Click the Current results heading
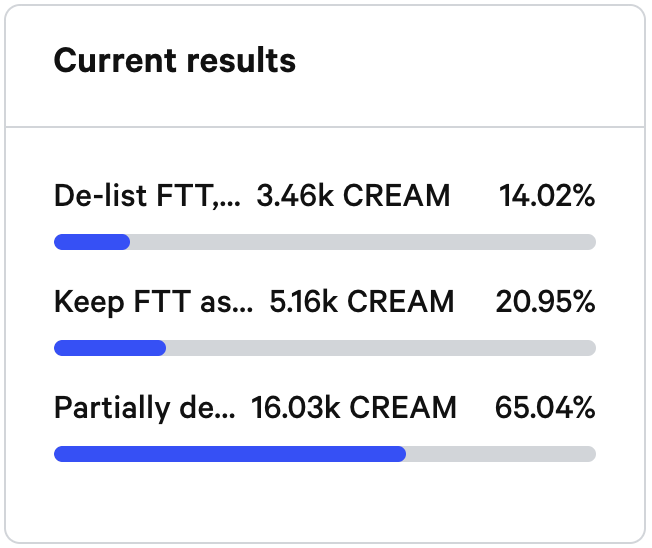Image resolution: width=652 pixels, height=548 pixels. (175, 61)
